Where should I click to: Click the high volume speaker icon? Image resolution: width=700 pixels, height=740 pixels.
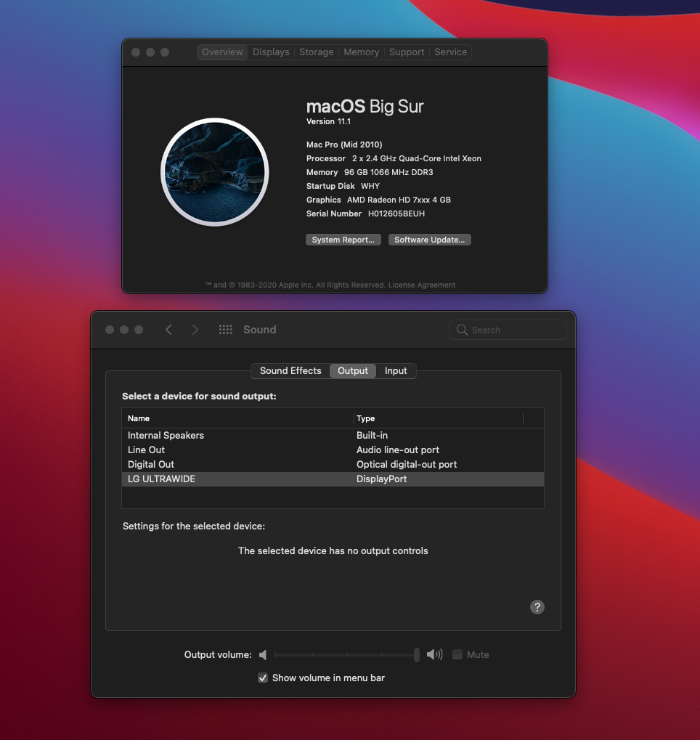(x=435, y=654)
